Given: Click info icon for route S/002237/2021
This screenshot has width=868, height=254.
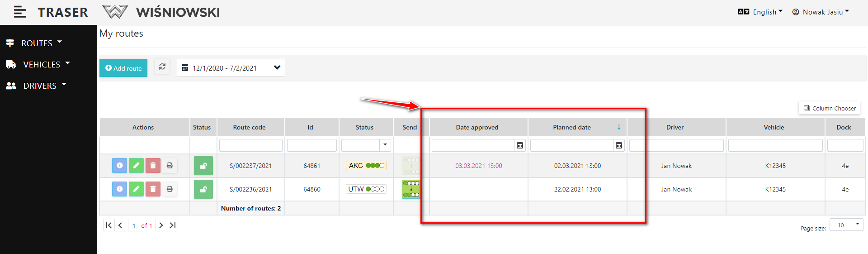Looking at the screenshot, I should coord(119,166).
